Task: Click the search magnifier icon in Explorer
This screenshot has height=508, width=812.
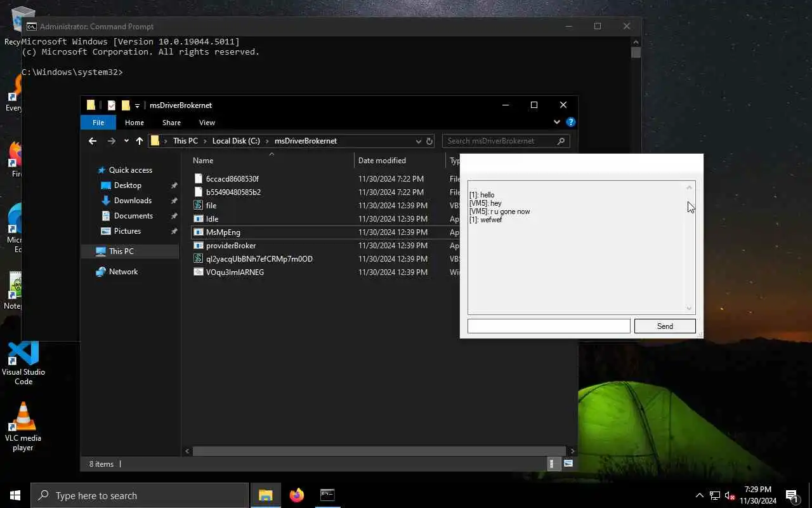Action: pyautogui.click(x=561, y=141)
